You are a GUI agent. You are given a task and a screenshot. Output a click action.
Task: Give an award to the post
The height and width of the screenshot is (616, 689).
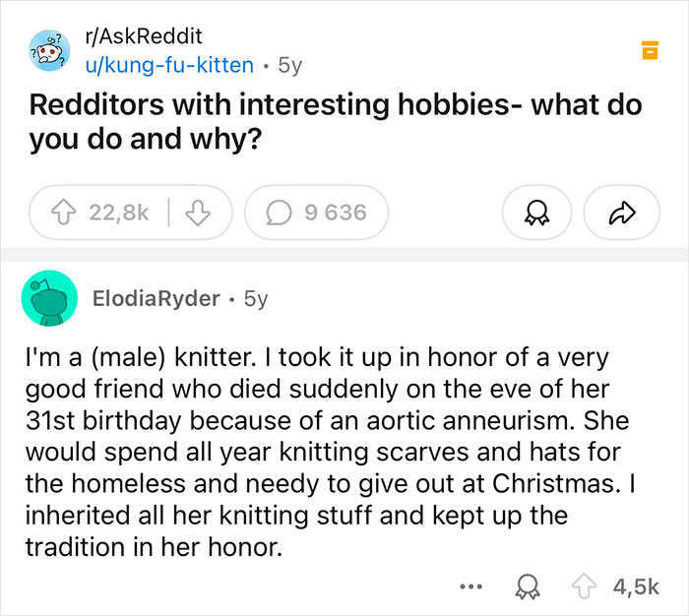point(537,214)
